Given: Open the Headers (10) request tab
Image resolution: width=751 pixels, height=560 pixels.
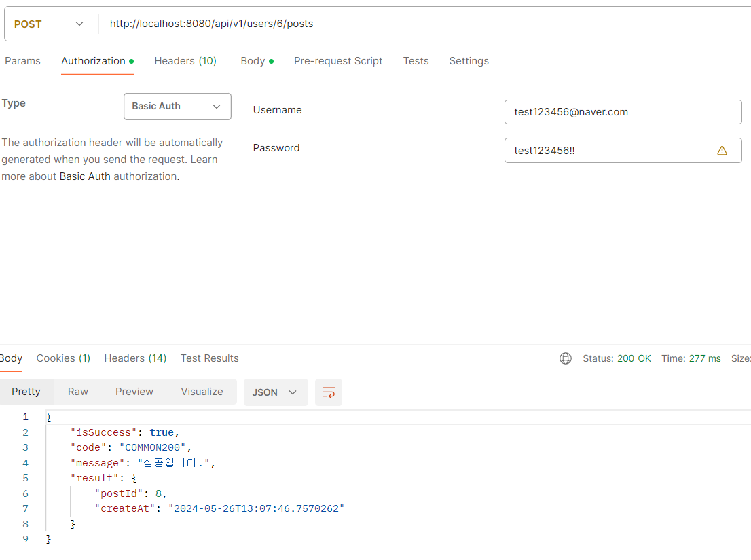Looking at the screenshot, I should [x=185, y=61].
